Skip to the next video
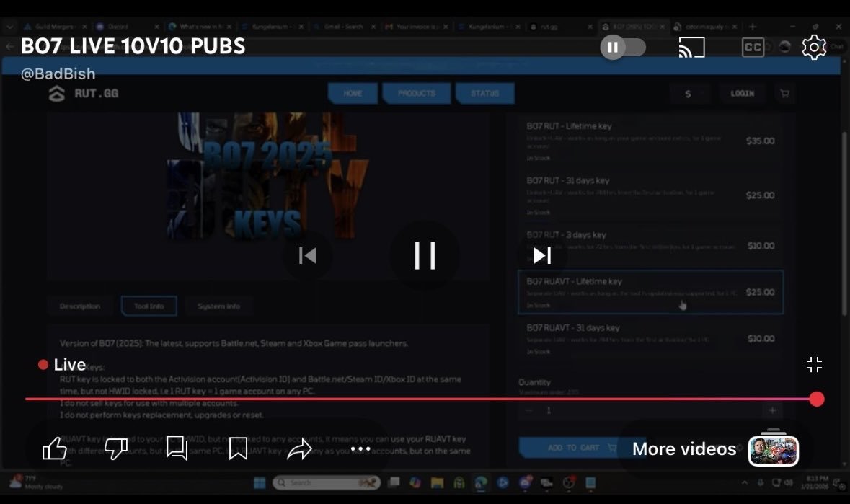850x504 pixels. [542, 255]
